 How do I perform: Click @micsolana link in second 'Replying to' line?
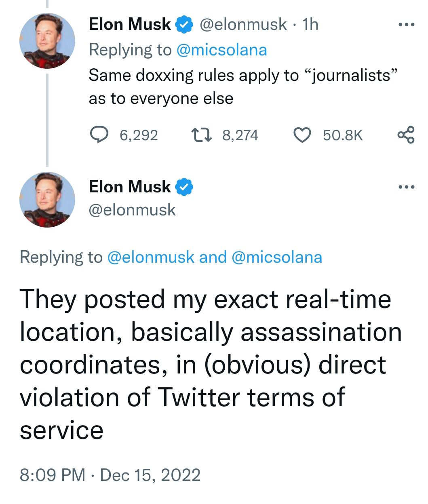277,257
